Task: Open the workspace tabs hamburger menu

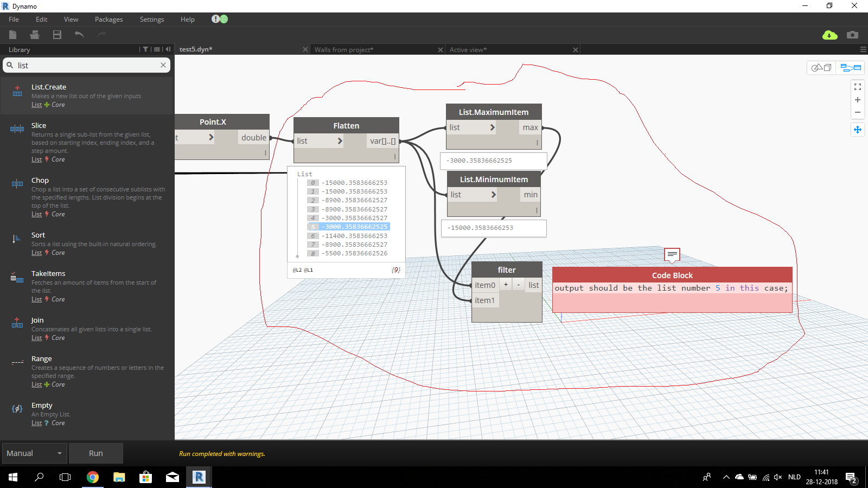Action: (863, 49)
